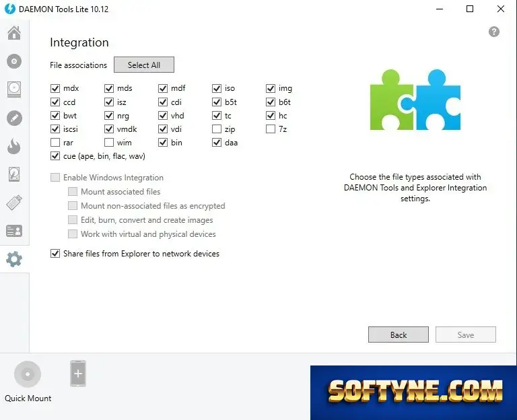
Task: Open the virtual HDD sidebar icon
Action: click(x=14, y=174)
